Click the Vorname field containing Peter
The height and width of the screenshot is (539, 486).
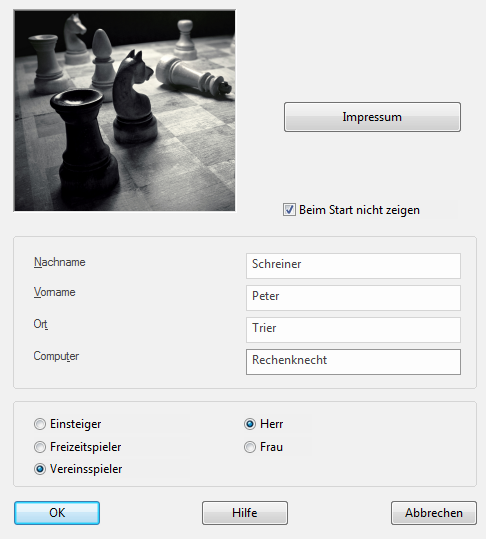click(x=353, y=298)
